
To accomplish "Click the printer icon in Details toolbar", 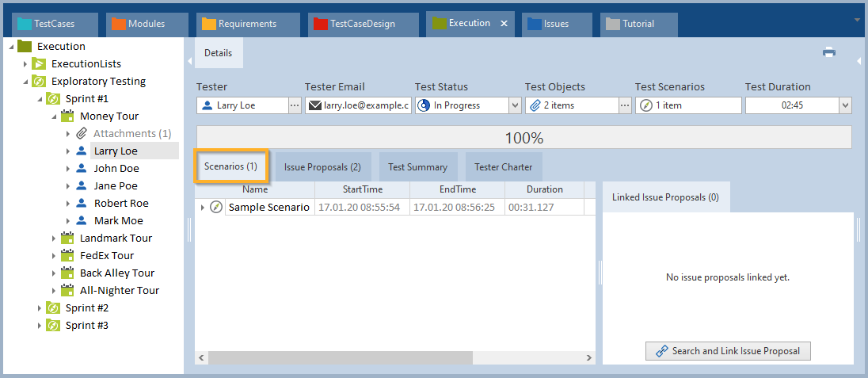I will [828, 53].
